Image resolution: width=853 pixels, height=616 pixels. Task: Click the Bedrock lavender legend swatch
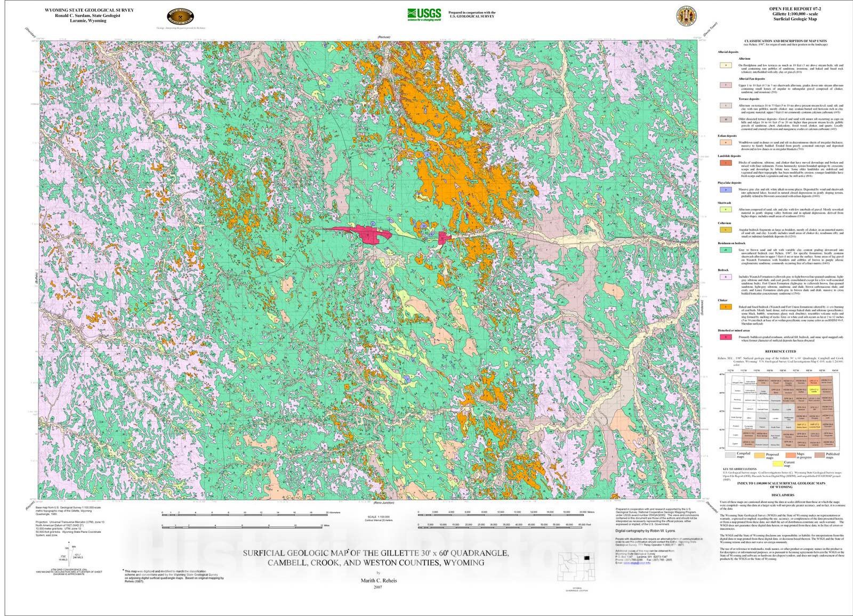click(x=725, y=277)
